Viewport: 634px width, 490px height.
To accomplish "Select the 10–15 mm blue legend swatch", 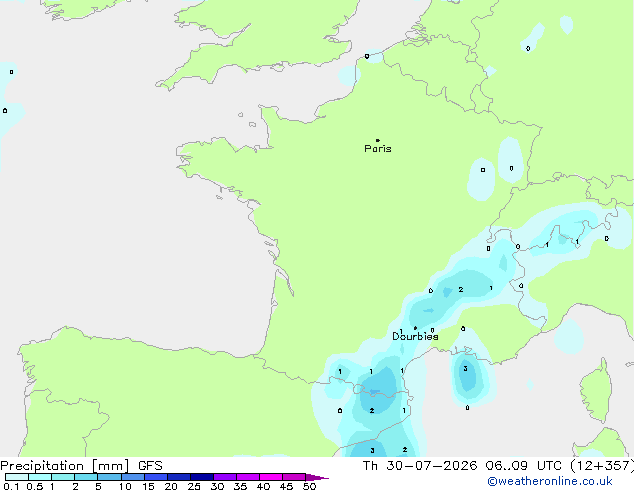I will (133, 477).
